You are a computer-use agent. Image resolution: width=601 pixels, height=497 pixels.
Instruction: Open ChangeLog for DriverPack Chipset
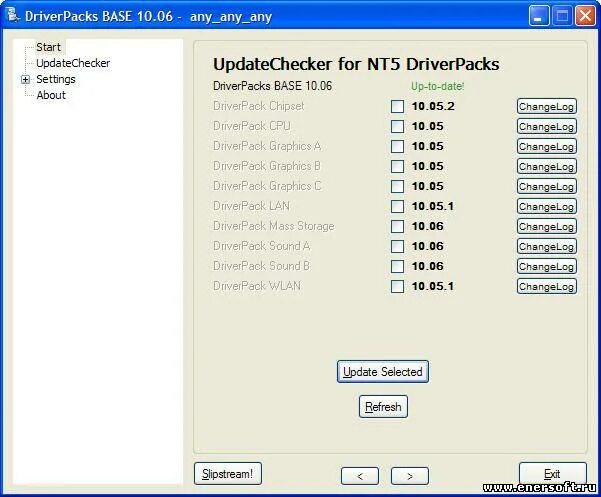pyautogui.click(x=547, y=106)
